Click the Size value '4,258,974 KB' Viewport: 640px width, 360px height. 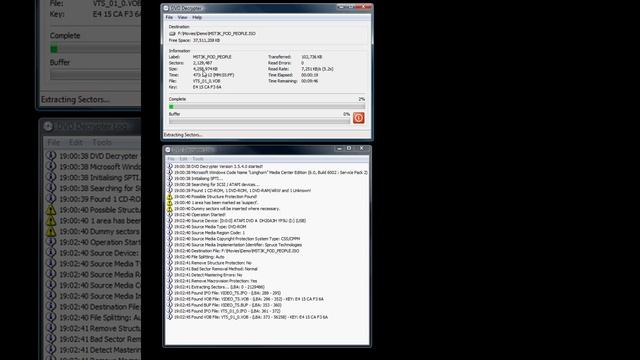point(205,69)
